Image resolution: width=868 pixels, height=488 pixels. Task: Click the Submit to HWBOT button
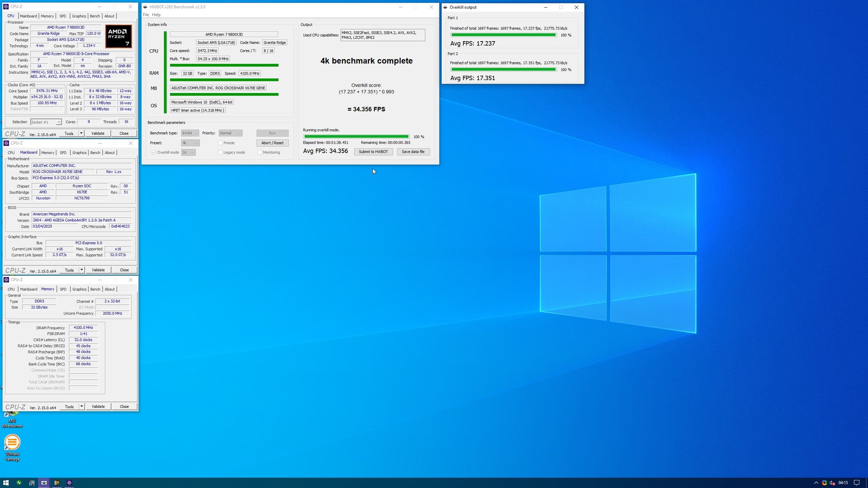click(x=373, y=152)
